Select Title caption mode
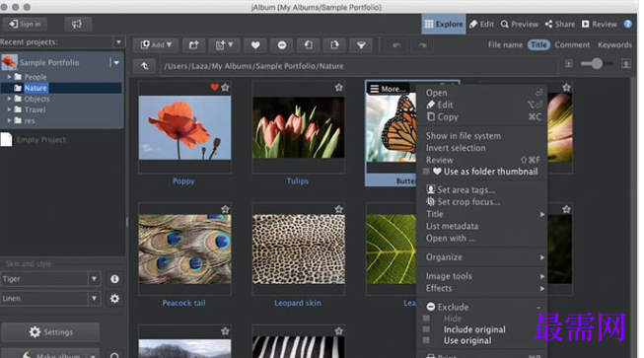 click(x=538, y=44)
